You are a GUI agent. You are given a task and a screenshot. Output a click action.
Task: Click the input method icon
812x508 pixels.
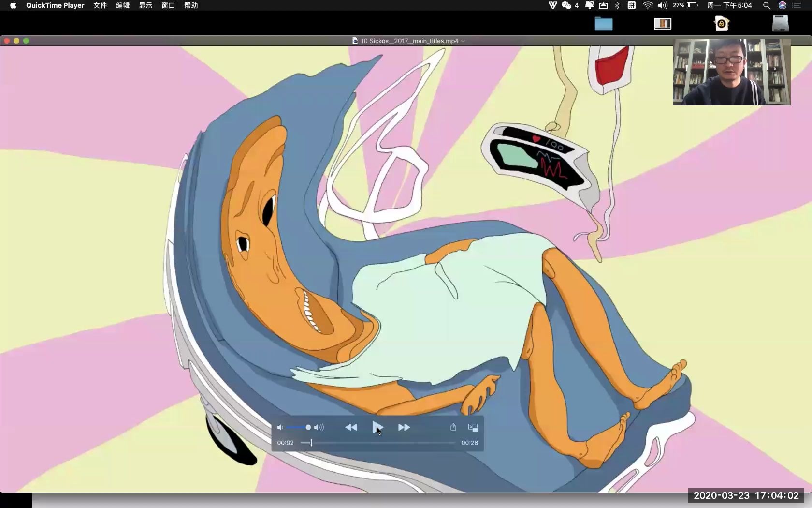click(632, 5)
